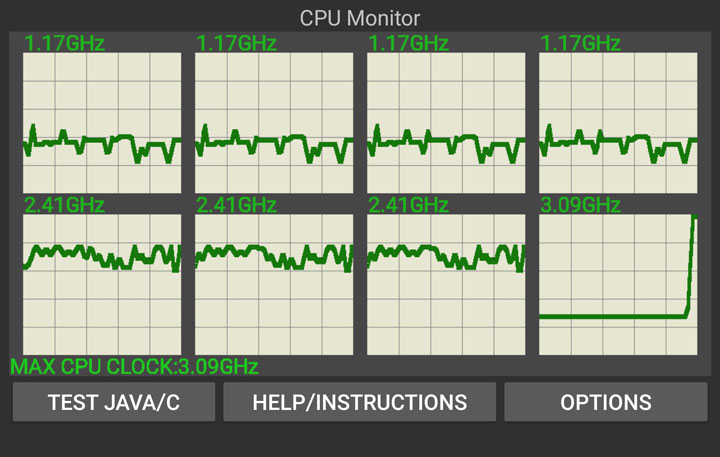Image resolution: width=720 pixels, height=457 pixels.
Task: Select the first core graph in the top row
Action: 101,122
